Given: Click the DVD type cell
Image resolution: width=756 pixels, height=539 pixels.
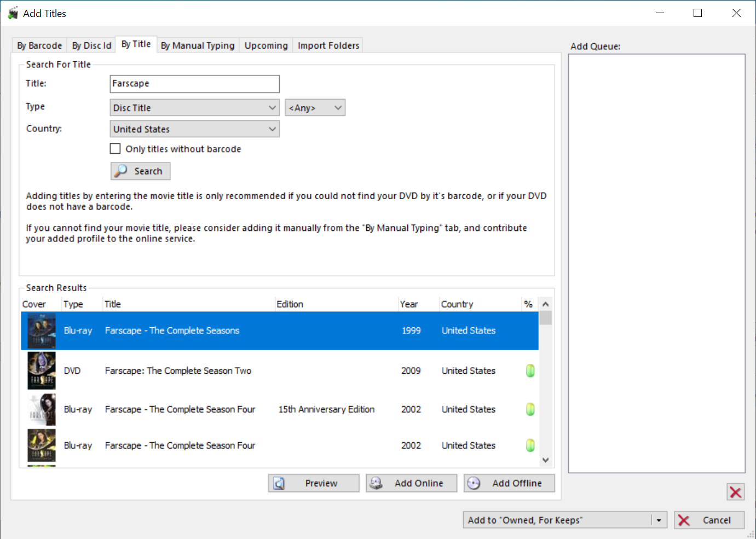Looking at the screenshot, I should pos(72,371).
